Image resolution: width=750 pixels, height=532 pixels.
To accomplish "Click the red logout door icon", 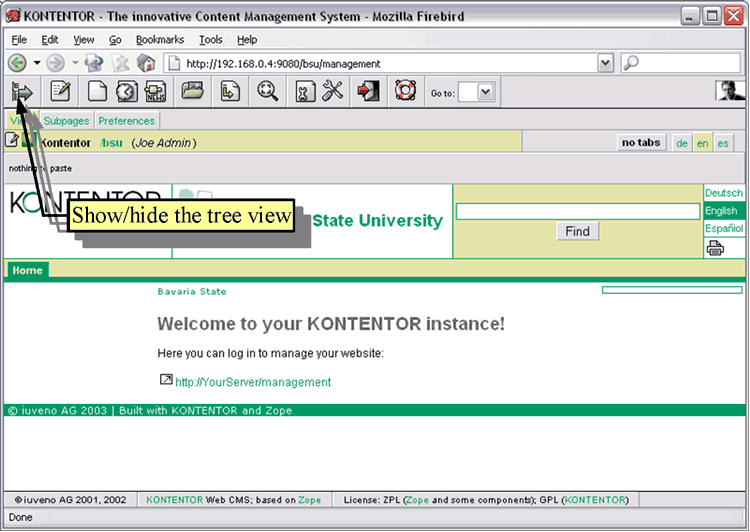I will [x=368, y=92].
